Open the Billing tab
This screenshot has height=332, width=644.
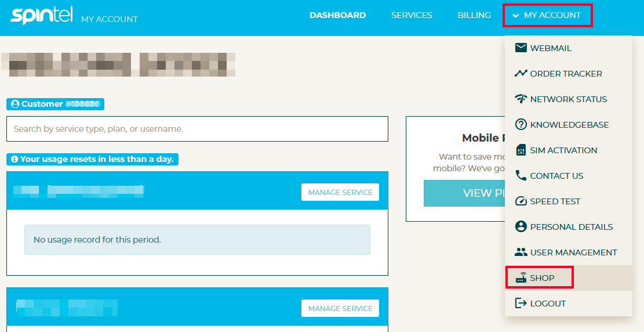(x=474, y=15)
